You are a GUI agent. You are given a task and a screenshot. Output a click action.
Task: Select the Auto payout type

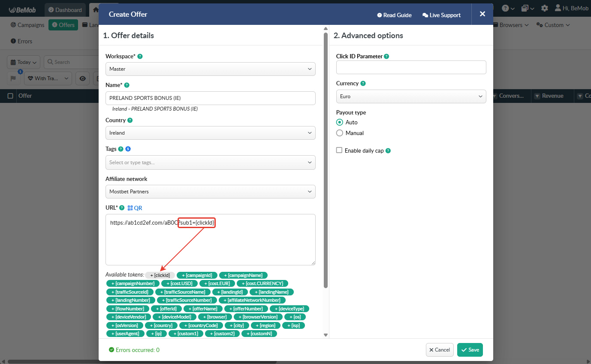coord(340,122)
